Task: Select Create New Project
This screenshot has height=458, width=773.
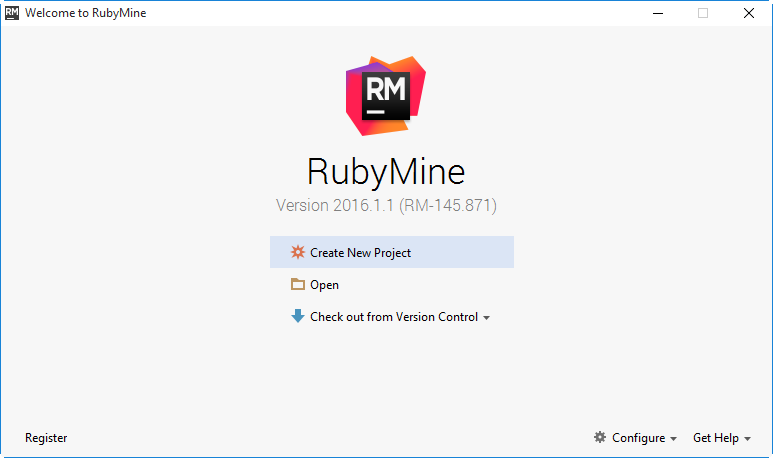Action: point(391,252)
